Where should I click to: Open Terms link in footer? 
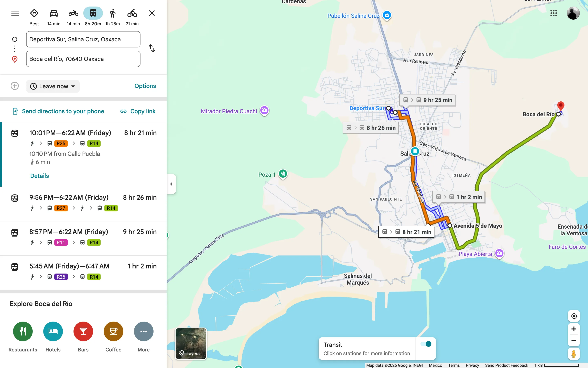click(x=454, y=365)
